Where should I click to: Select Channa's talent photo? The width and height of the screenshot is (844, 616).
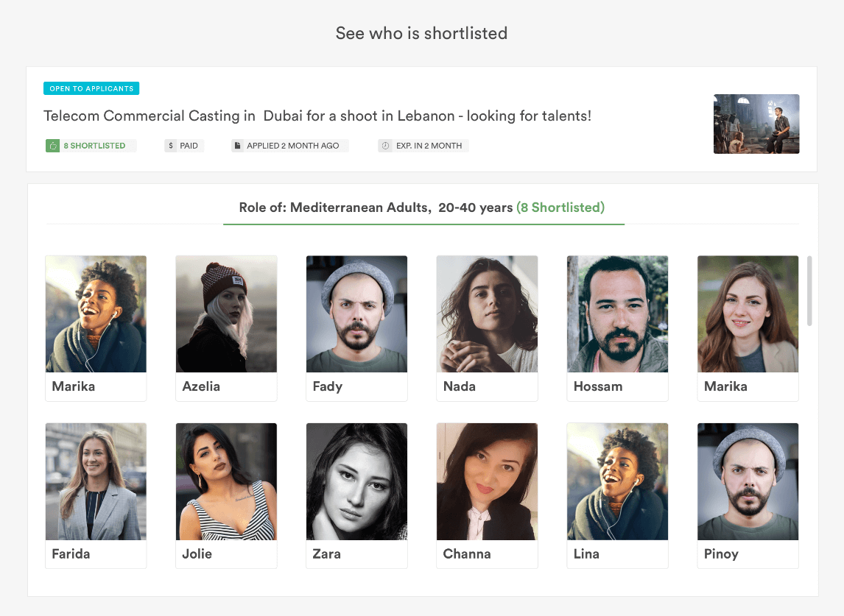pyautogui.click(x=487, y=481)
